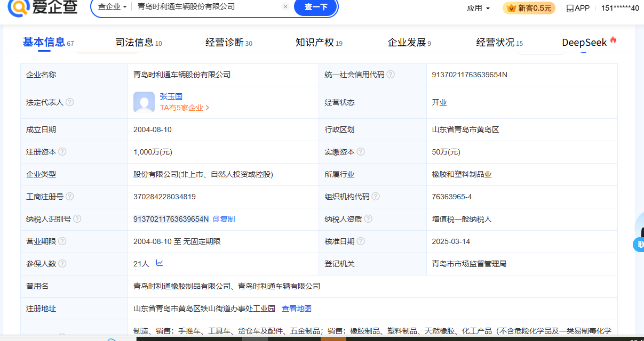The height and width of the screenshot is (341, 644).
Task: Click the avatar of 张玉国
Action: [x=144, y=102]
